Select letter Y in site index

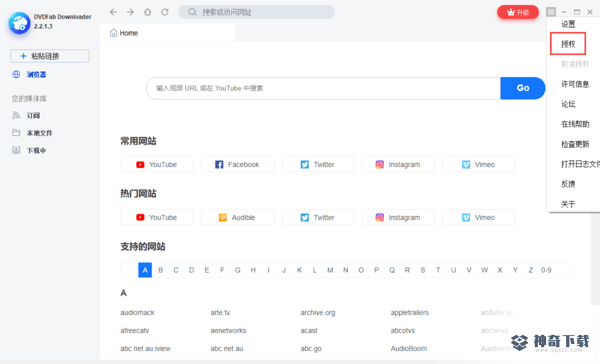pyautogui.click(x=515, y=270)
